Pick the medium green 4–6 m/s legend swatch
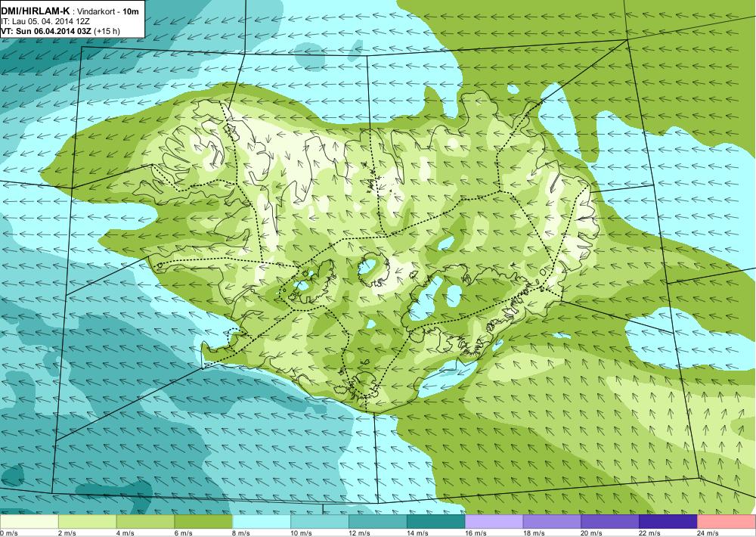This screenshot has width=756, height=537. [x=146, y=522]
